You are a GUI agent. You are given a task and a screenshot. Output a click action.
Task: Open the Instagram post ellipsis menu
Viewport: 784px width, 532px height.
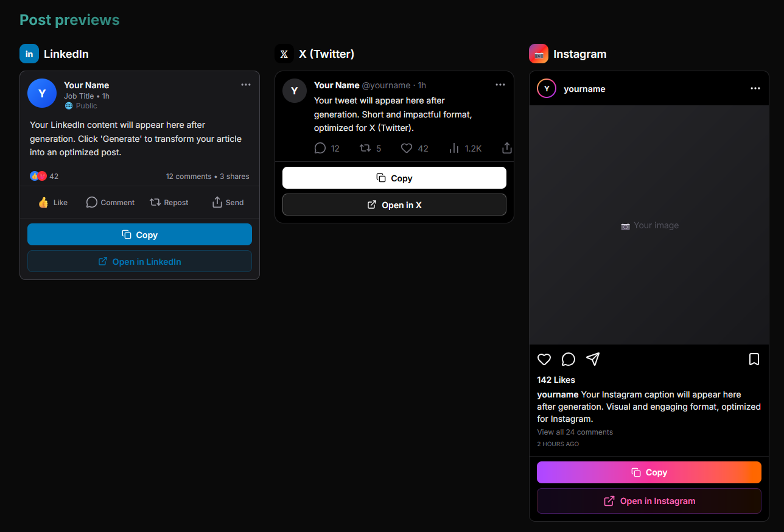tap(755, 88)
